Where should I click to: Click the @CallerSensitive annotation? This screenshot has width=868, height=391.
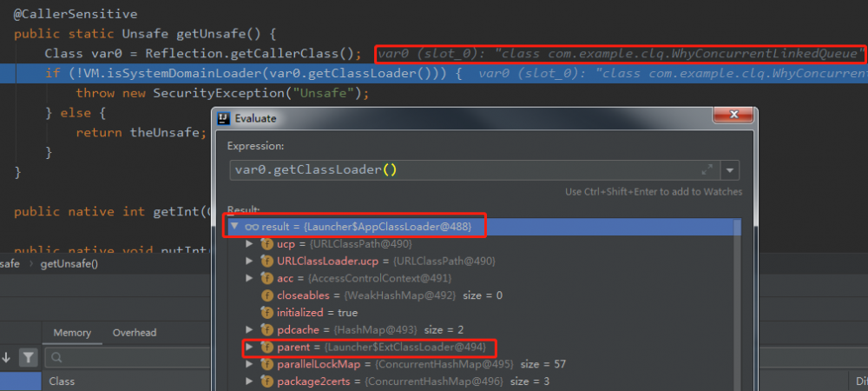click(76, 14)
